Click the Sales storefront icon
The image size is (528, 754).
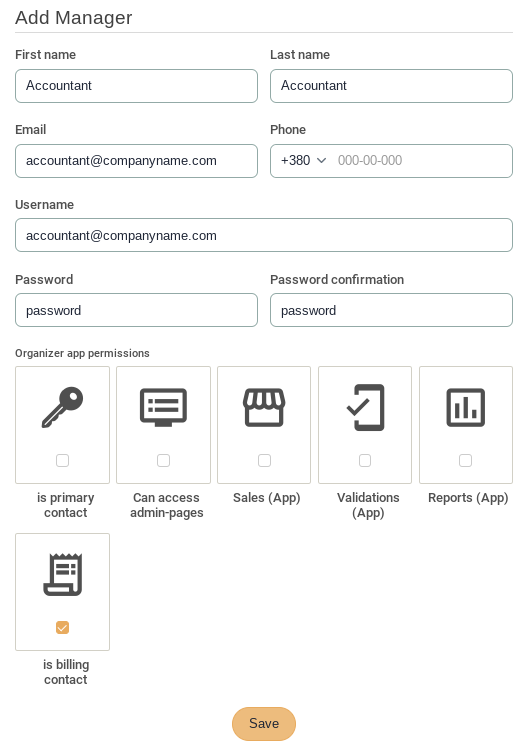(x=264, y=407)
